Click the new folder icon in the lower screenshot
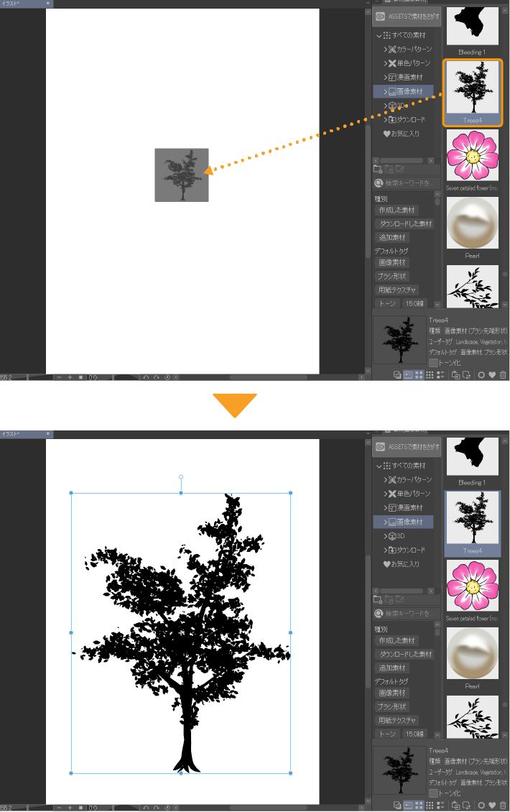Image resolution: width=510 pixels, height=812 pixels. pyautogui.click(x=378, y=599)
